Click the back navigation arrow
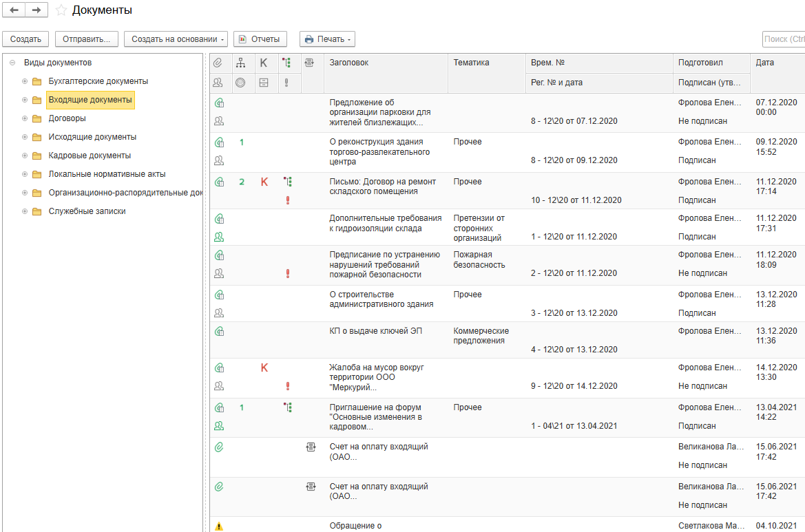805x532 pixels. [14, 10]
